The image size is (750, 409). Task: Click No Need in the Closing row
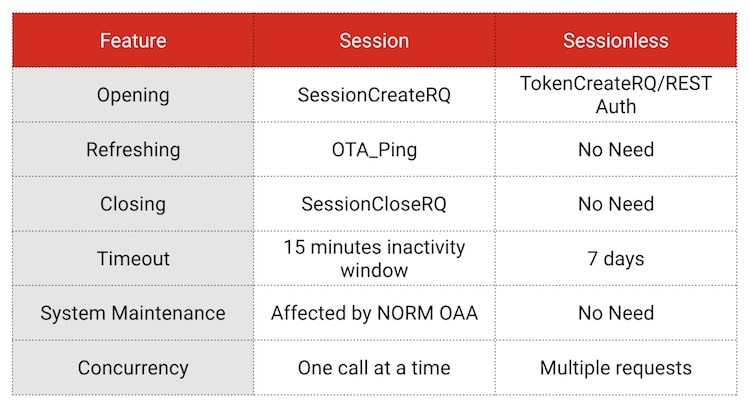(x=615, y=204)
